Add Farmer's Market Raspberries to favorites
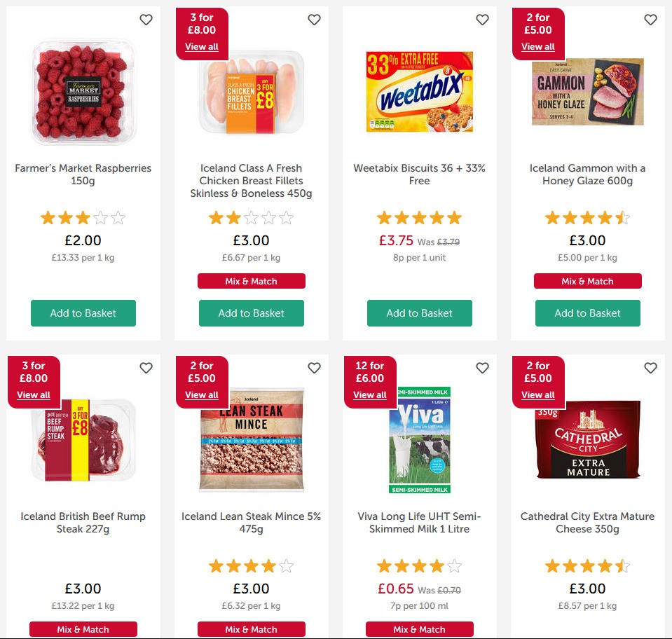The height and width of the screenshot is (639, 672). pyautogui.click(x=146, y=20)
